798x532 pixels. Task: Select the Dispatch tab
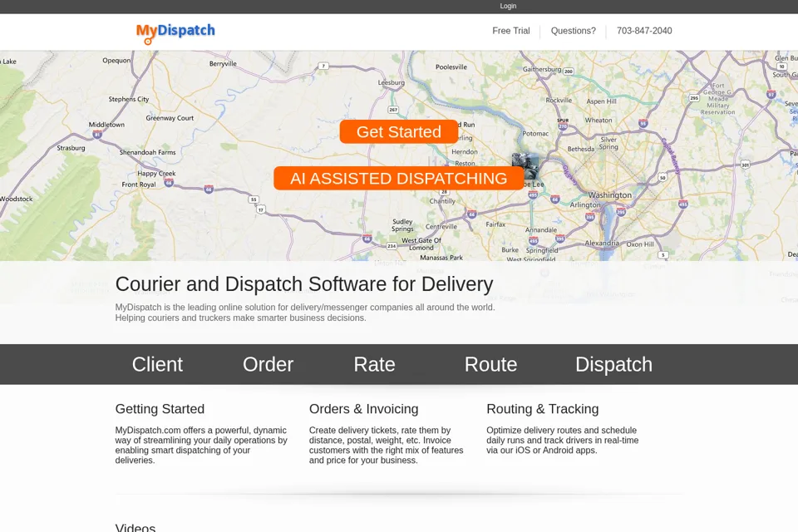pyautogui.click(x=613, y=365)
